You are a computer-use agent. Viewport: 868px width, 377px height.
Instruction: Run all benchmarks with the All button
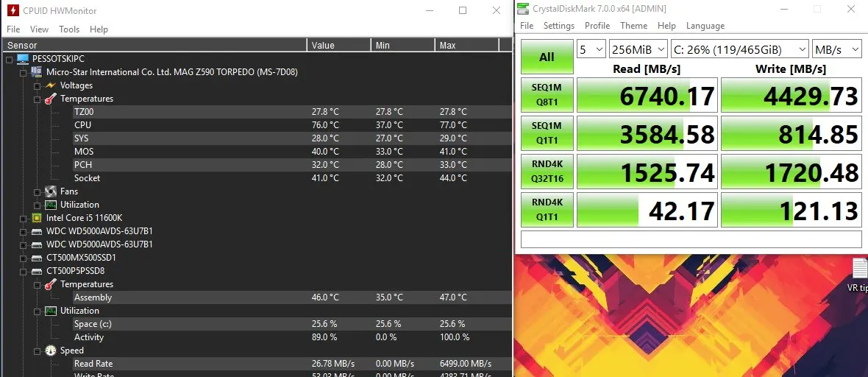(547, 57)
